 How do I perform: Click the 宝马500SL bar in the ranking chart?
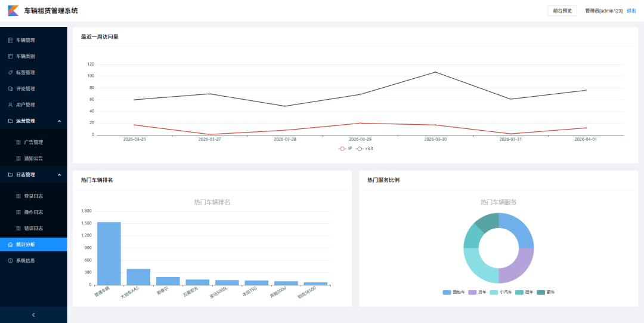227,282
